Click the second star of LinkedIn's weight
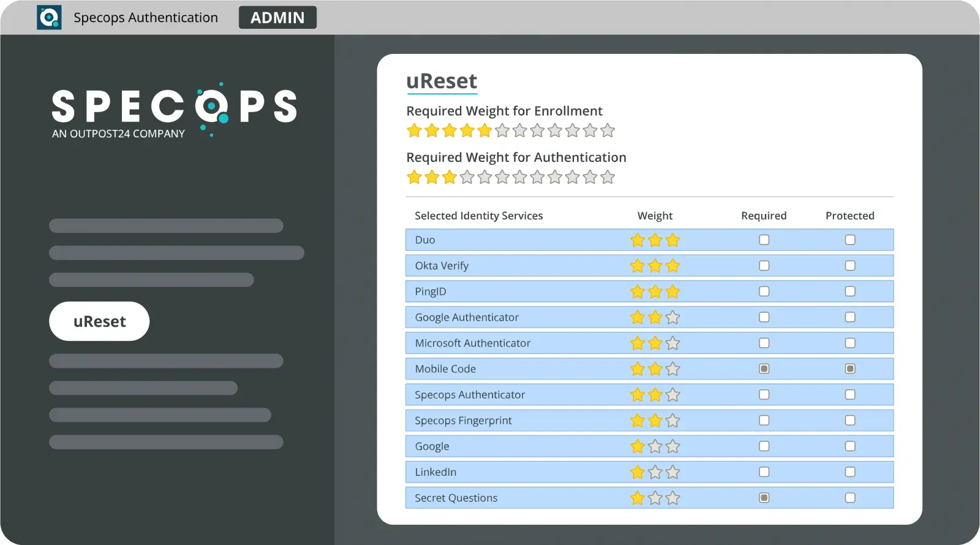The image size is (980, 545). point(655,471)
